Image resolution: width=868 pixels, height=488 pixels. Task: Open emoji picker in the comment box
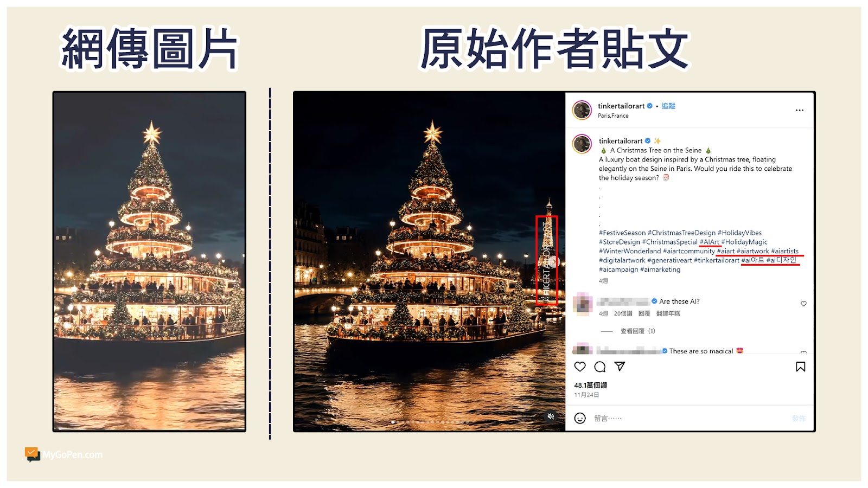point(580,418)
